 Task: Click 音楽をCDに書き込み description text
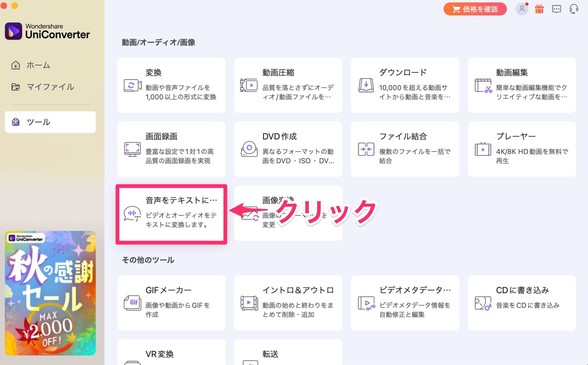tap(528, 305)
